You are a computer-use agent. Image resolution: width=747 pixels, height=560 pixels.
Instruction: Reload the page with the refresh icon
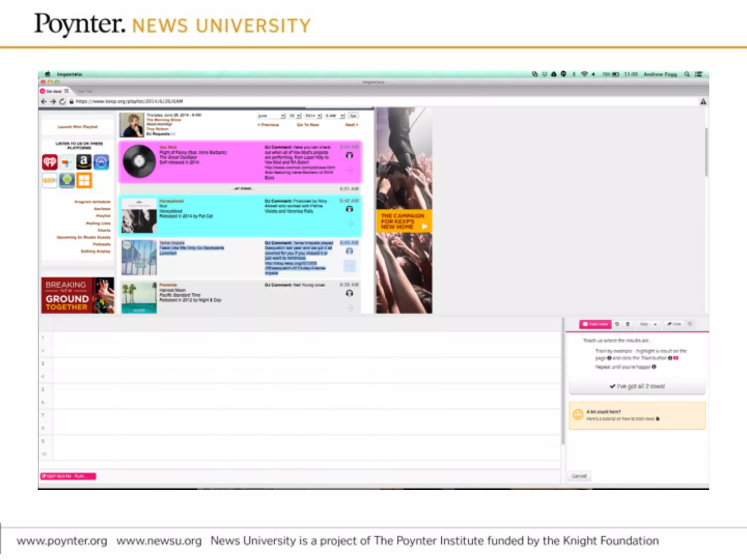tap(62, 102)
